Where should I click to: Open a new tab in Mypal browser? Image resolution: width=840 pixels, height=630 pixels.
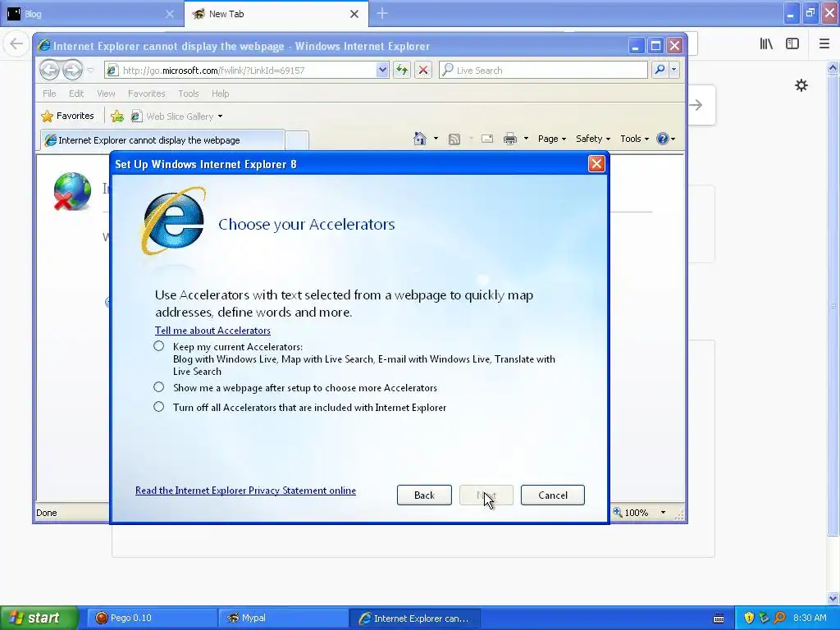(x=382, y=13)
